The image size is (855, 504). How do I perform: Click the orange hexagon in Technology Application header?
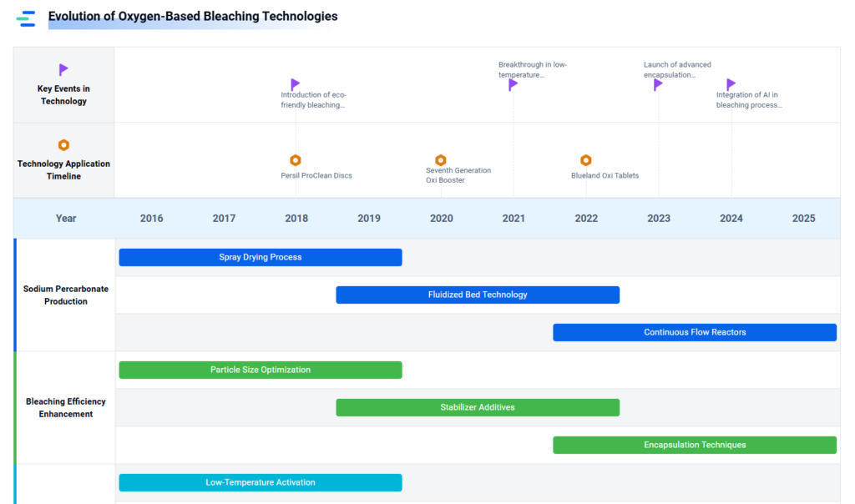click(x=63, y=145)
